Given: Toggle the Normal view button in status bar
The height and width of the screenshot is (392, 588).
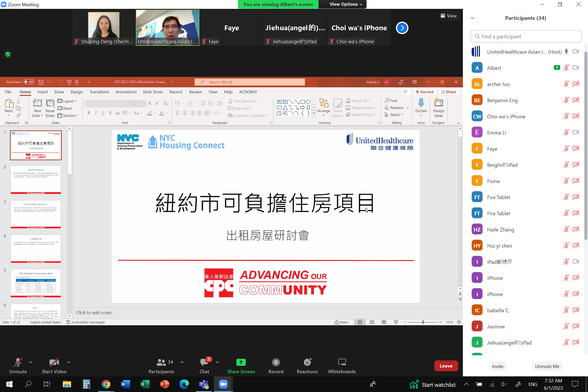Looking at the screenshot, I should coord(360,322).
